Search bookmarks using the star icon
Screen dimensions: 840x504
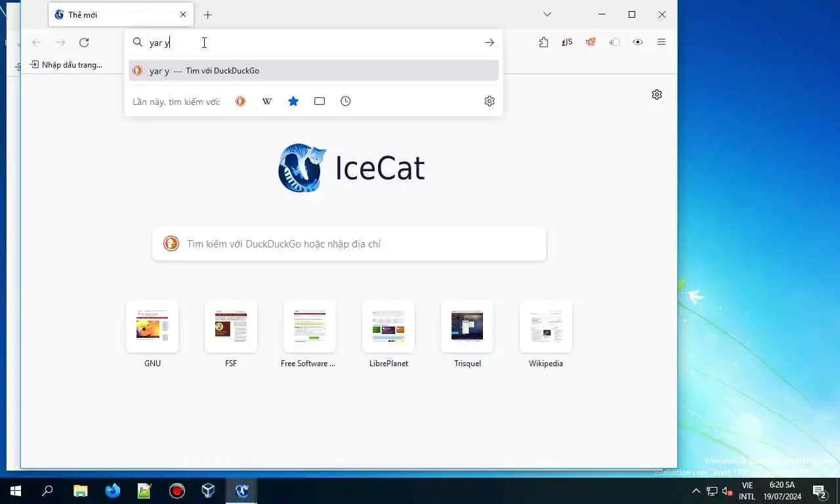click(293, 101)
